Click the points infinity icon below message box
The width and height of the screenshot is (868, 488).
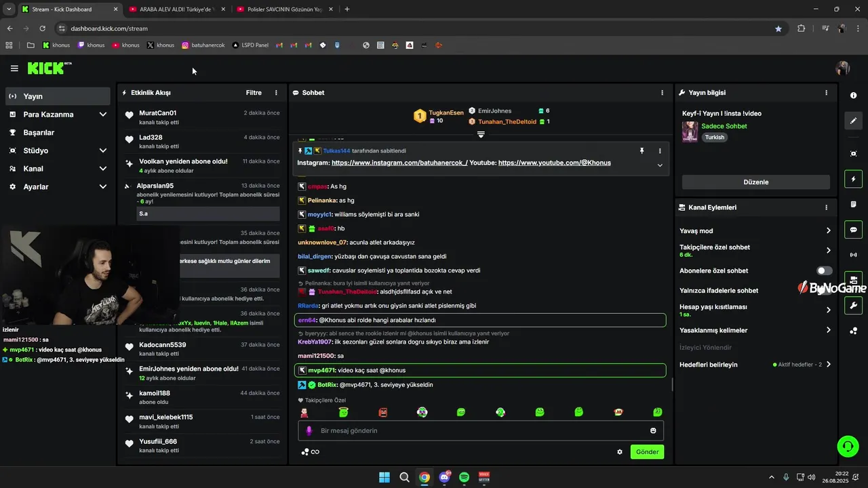(x=310, y=452)
